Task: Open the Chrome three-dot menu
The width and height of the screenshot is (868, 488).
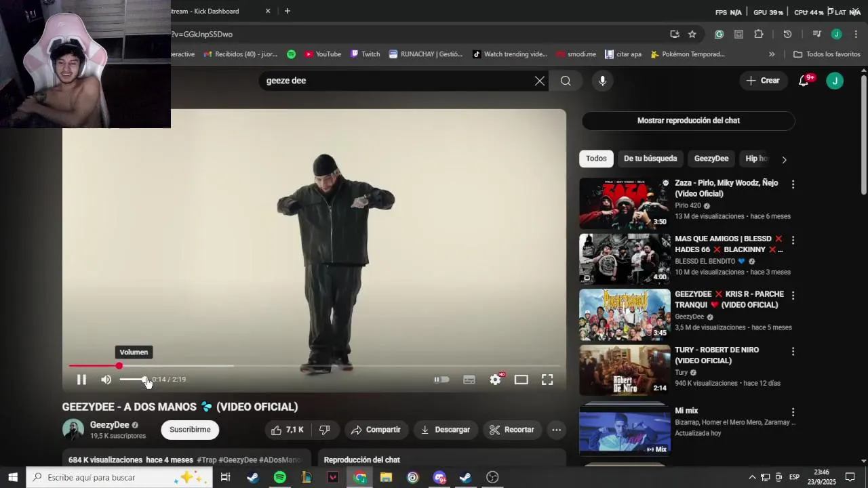Action: point(856,34)
